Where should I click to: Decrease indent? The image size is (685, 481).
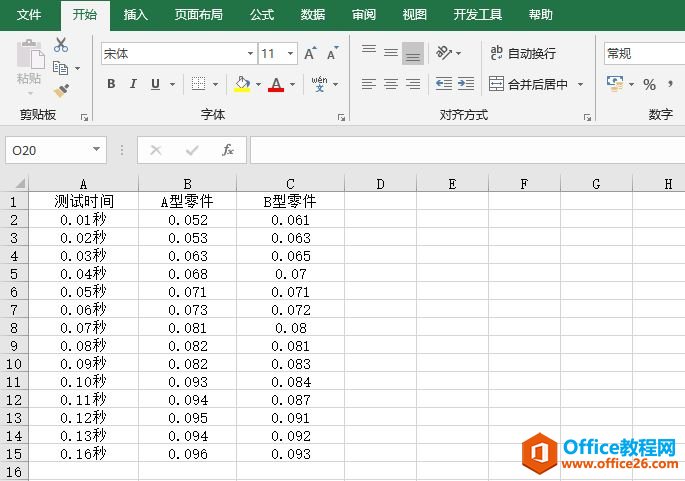pyautogui.click(x=444, y=83)
